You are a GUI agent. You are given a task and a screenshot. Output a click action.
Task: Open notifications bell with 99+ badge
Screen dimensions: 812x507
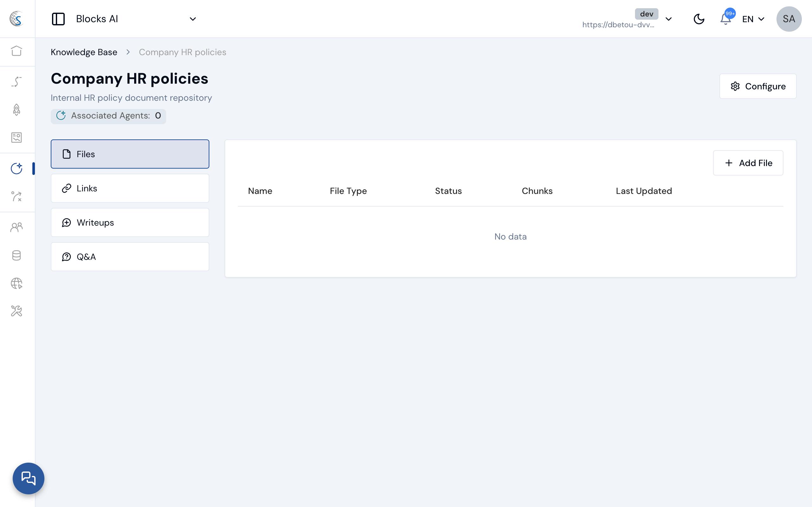725,19
